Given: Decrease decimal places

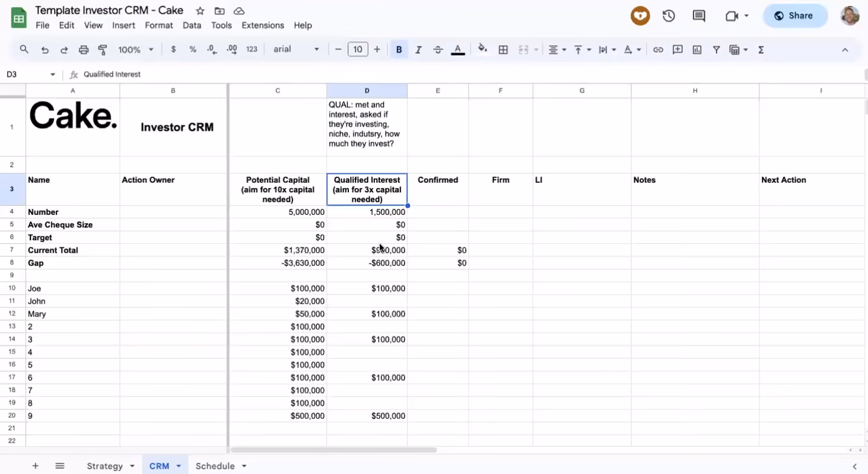Looking at the screenshot, I should pos(212,50).
